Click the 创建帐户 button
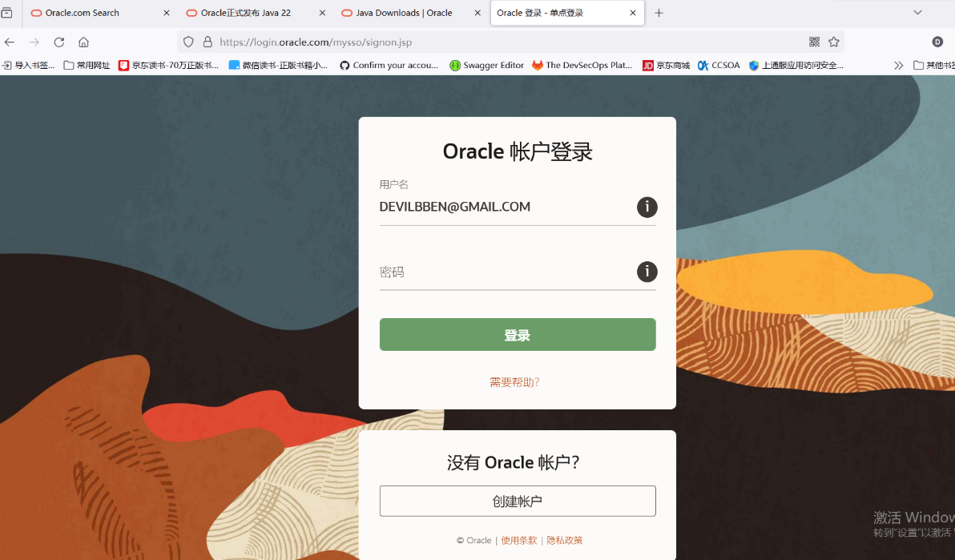This screenshot has height=560, width=955. 518,501
